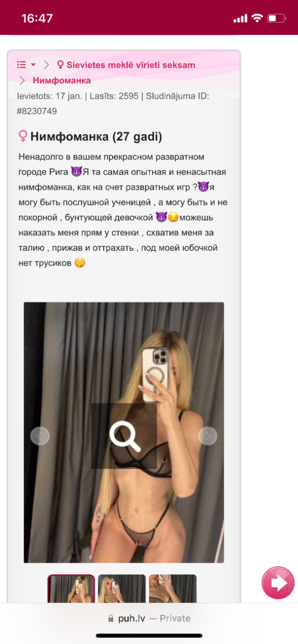Tap the puh.lv address bar
This screenshot has width=298, height=644.
coord(149,618)
